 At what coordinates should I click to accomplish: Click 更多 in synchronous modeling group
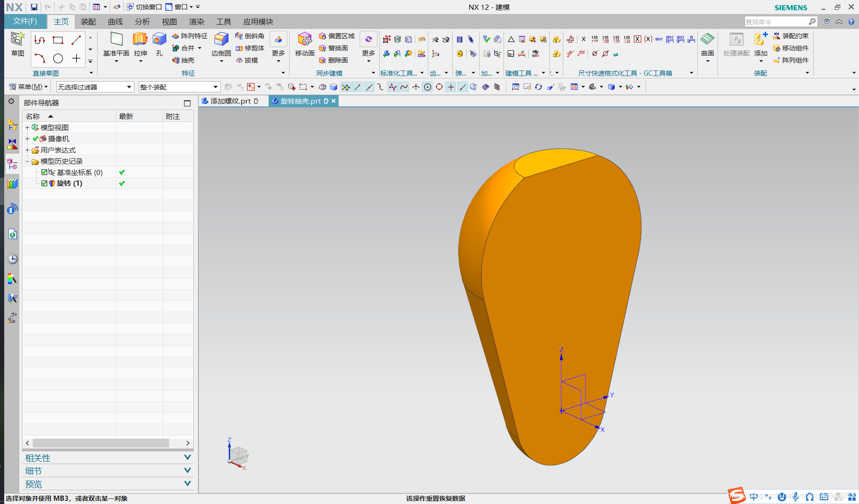click(x=369, y=47)
